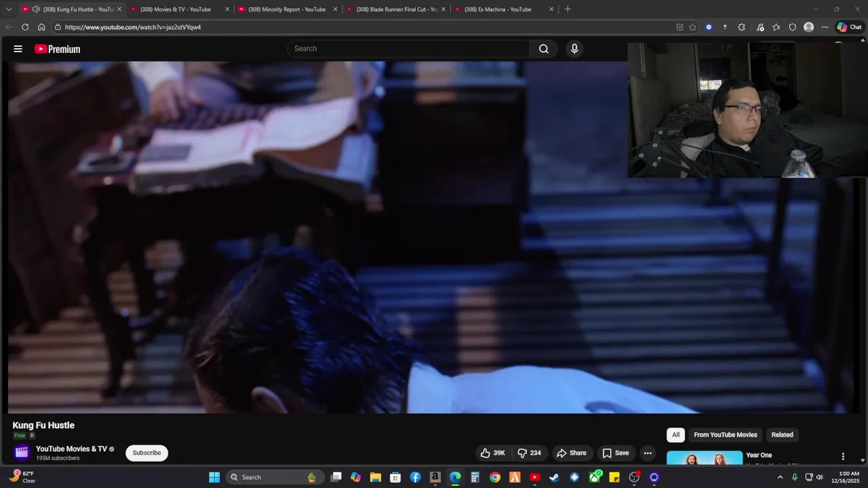Open the volume speaker tray icon
Screen dimensions: 868x488
820,477
